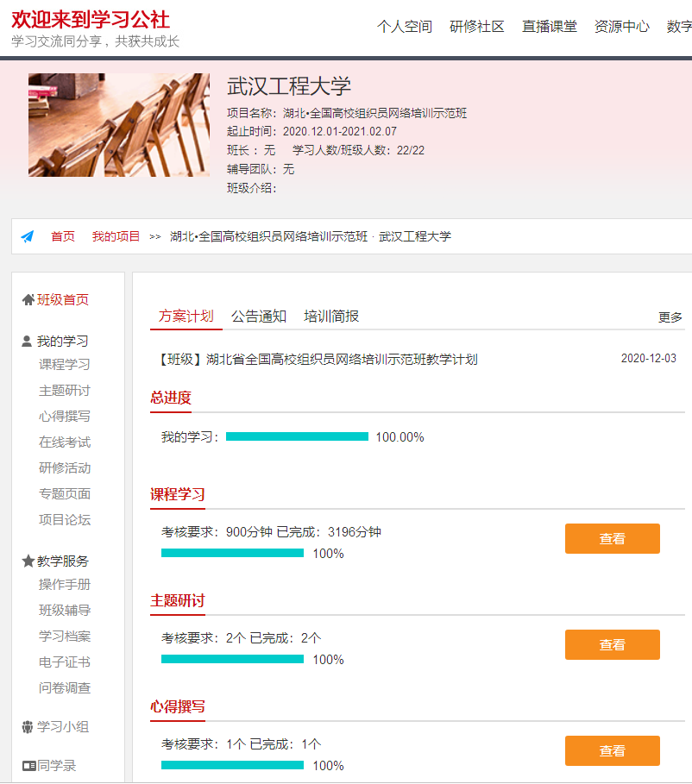Open 资源中心 from the top navigation
The height and width of the screenshot is (784, 692).
pyautogui.click(x=622, y=27)
